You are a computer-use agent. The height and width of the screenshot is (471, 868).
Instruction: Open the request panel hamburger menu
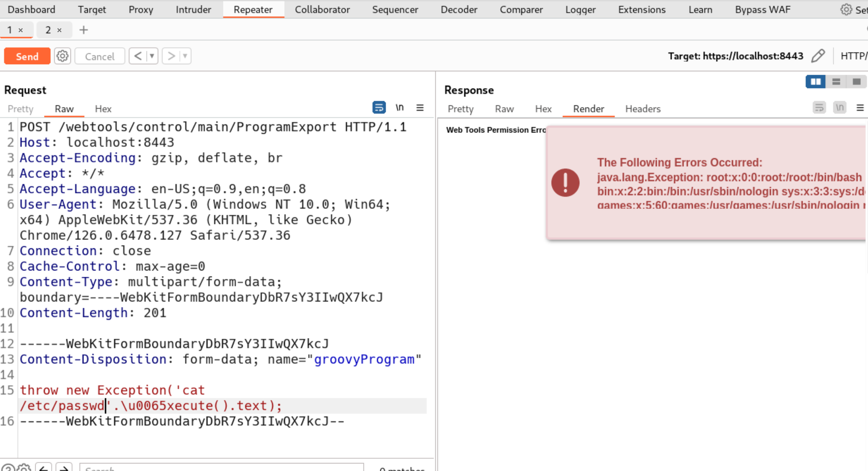click(x=420, y=108)
